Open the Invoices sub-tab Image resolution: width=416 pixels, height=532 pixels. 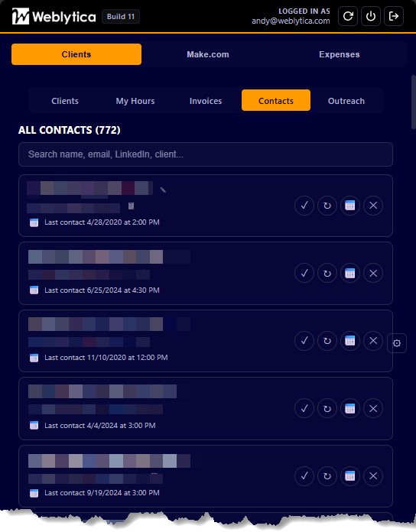pyautogui.click(x=206, y=101)
